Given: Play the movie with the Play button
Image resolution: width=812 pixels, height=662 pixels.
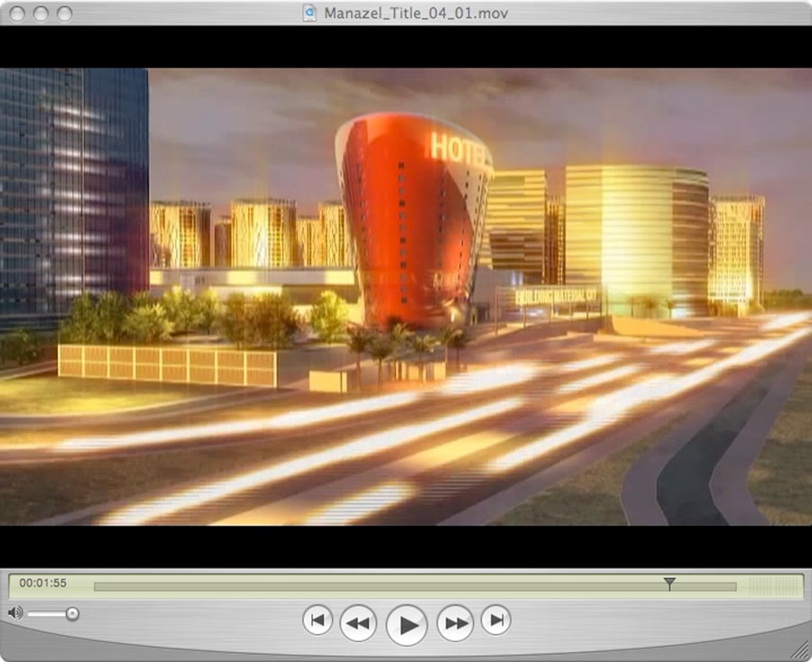Looking at the screenshot, I should pyautogui.click(x=407, y=625).
